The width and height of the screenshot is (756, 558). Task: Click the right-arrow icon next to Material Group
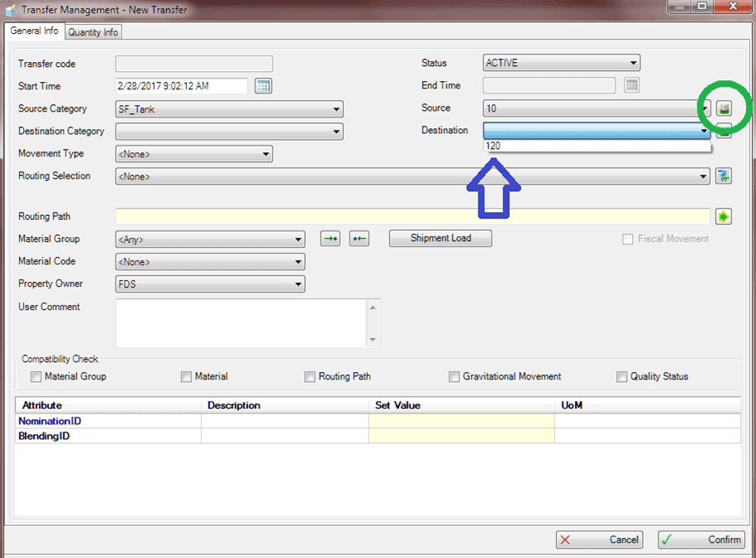pyautogui.click(x=329, y=238)
